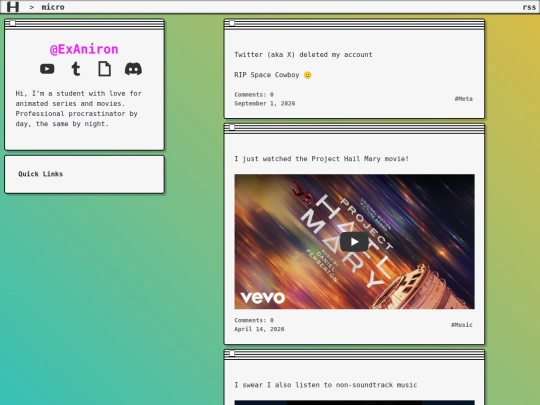Click "RIP Space Cowboy" text
The width and height of the screenshot is (540, 405).
(267, 75)
